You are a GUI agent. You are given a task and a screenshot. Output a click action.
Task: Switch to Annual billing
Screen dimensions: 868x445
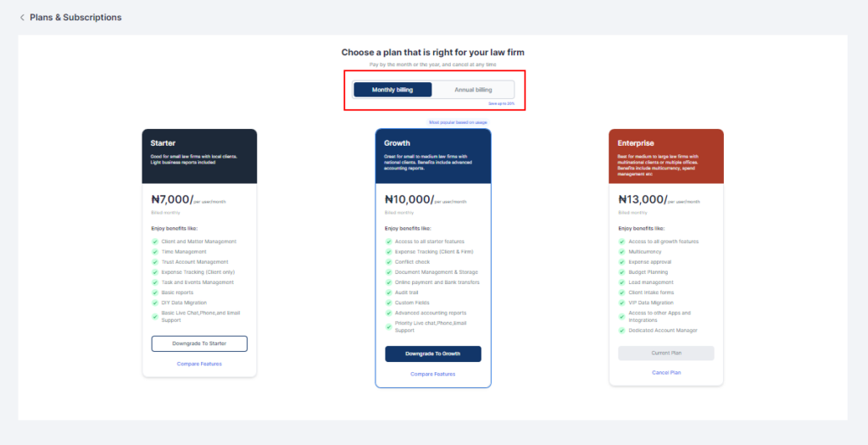coord(473,90)
